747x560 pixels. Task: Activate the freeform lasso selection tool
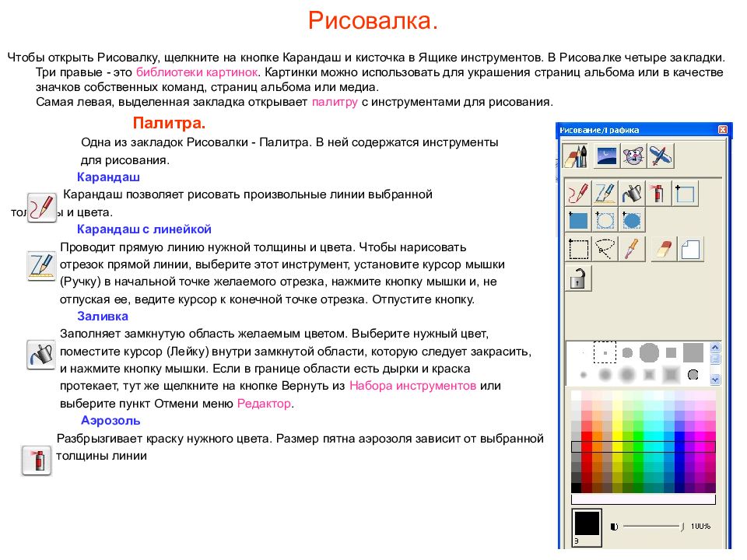tap(605, 249)
